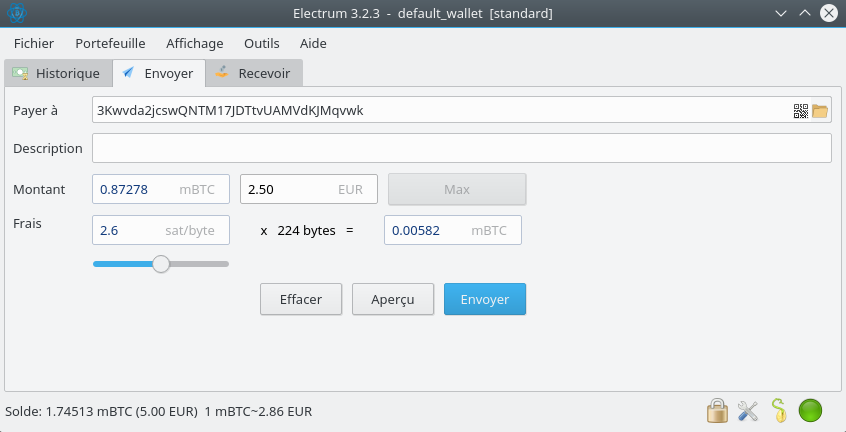Click the green network status indicator
The height and width of the screenshot is (432, 846).
click(810, 410)
